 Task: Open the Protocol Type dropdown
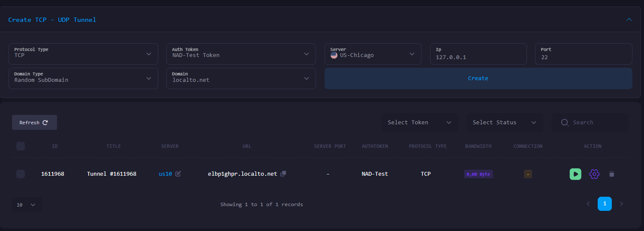pyautogui.click(x=83, y=54)
